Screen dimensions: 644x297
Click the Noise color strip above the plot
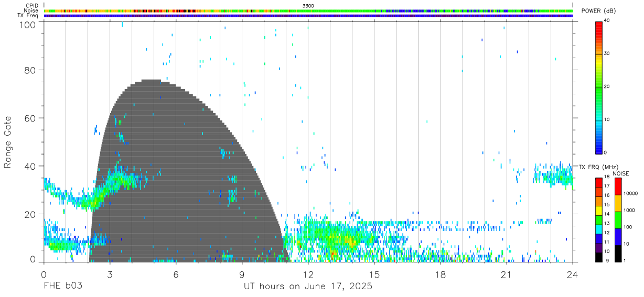pyautogui.click(x=308, y=10)
